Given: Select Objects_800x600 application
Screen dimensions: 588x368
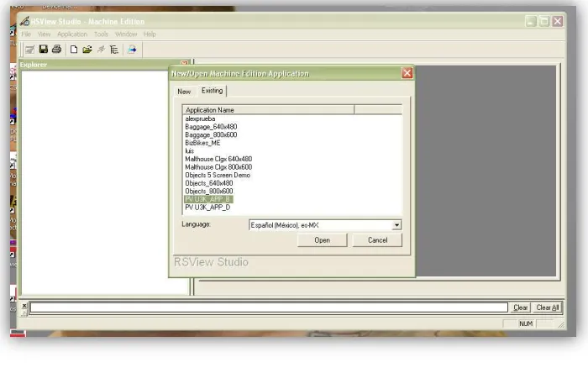Looking at the screenshot, I should [x=209, y=192].
